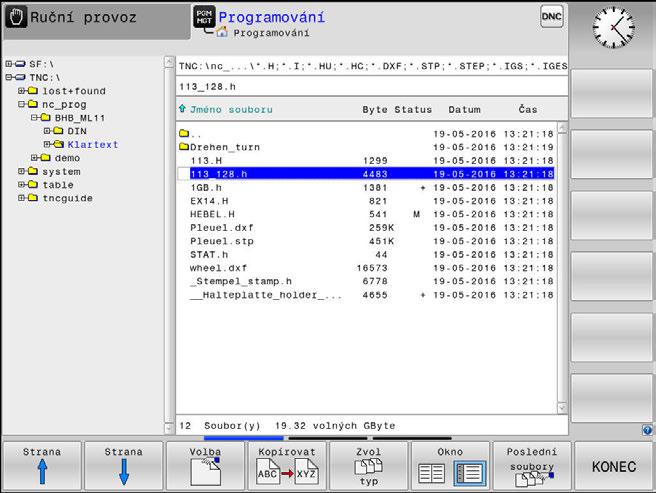Select the Klartext folder in the tree

[93, 144]
